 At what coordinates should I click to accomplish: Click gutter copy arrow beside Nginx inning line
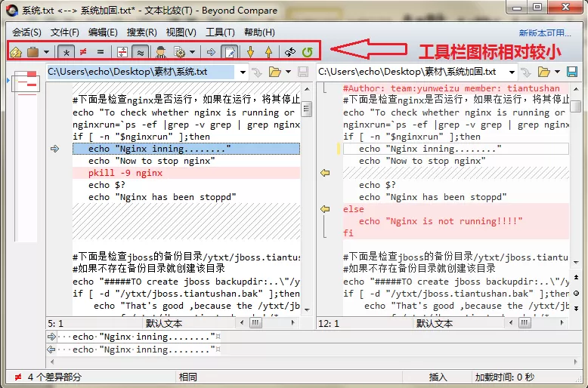tap(54, 149)
